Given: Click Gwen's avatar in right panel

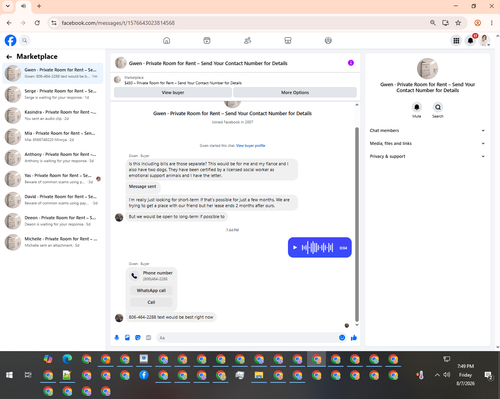Looking at the screenshot, I should (427, 68).
